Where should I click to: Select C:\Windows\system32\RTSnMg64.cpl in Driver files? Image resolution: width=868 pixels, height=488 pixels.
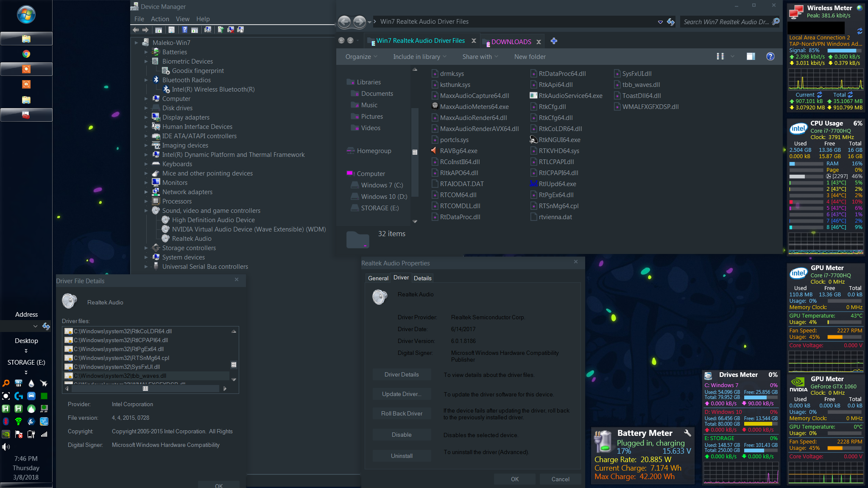pos(121,358)
